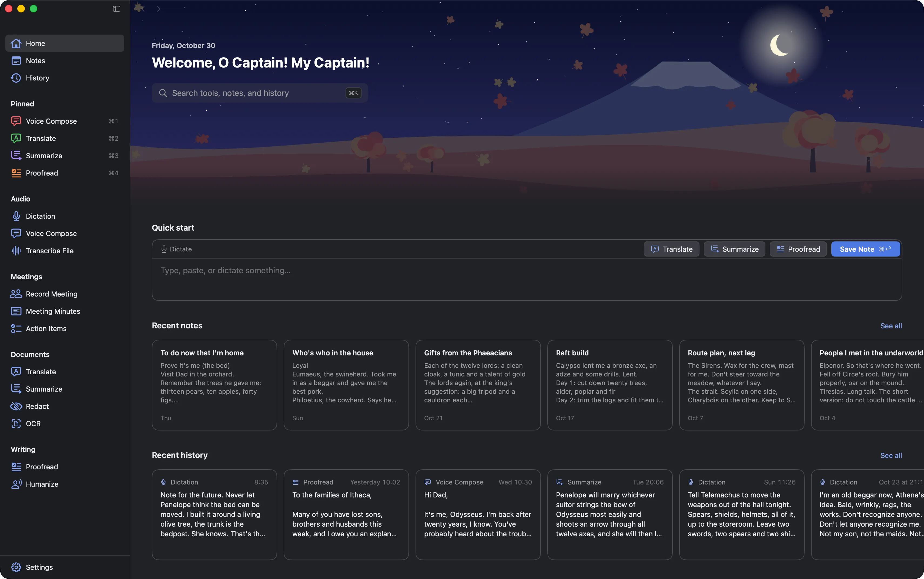Open the 'Raft build' note
This screenshot has height=579, width=924.
coord(610,385)
